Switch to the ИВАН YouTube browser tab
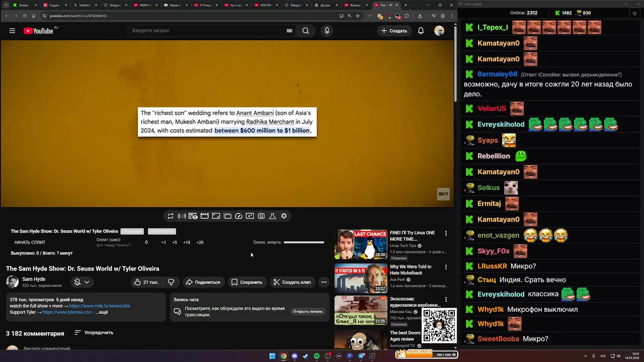644x362 pixels. (145, 5)
